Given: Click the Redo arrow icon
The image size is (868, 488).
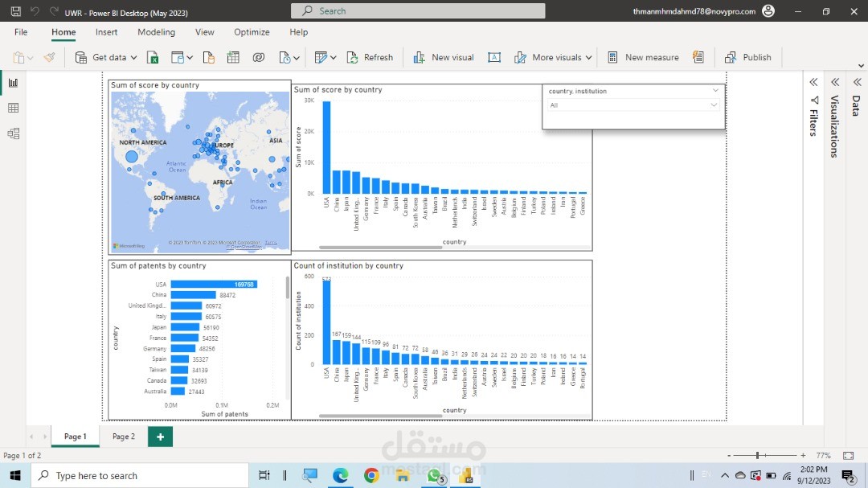Looking at the screenshot, I should pos(54,11).
